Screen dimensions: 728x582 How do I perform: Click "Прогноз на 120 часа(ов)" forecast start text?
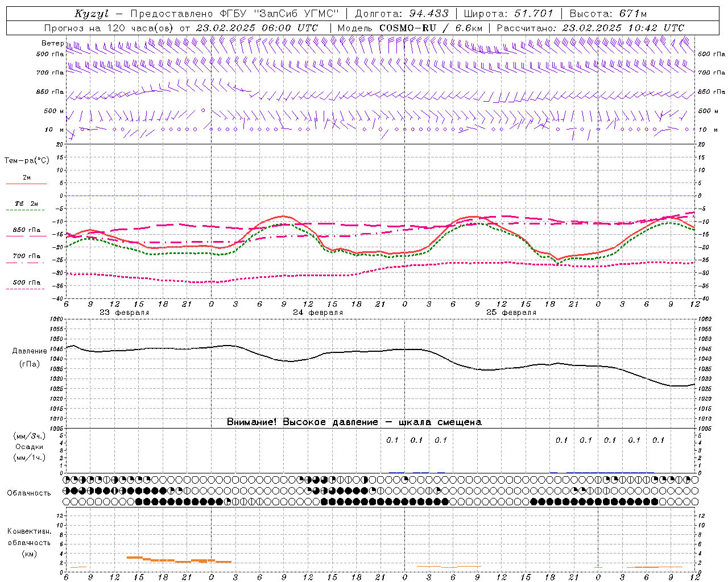tap(109, 28)
